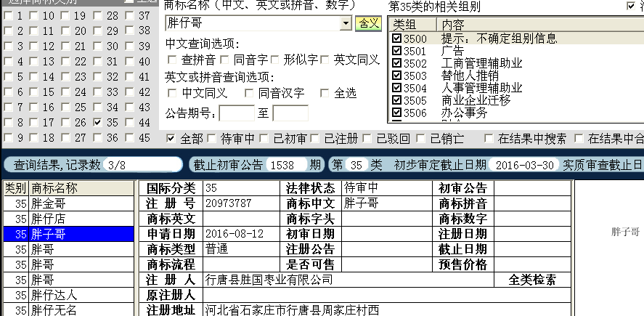Screen dimensions: 644x316
Task: Click the starting 公告期号 input box
Action: (237, 113)
